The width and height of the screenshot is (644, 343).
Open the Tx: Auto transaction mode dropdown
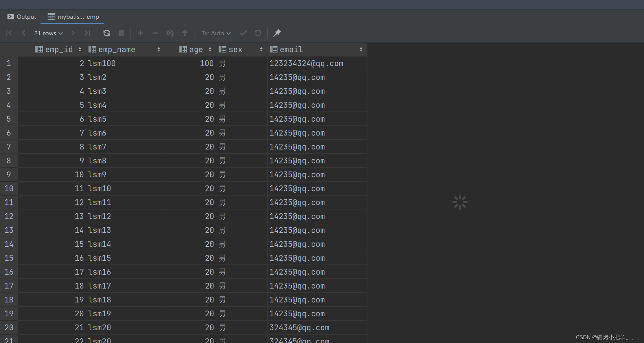tap(216, 33)
